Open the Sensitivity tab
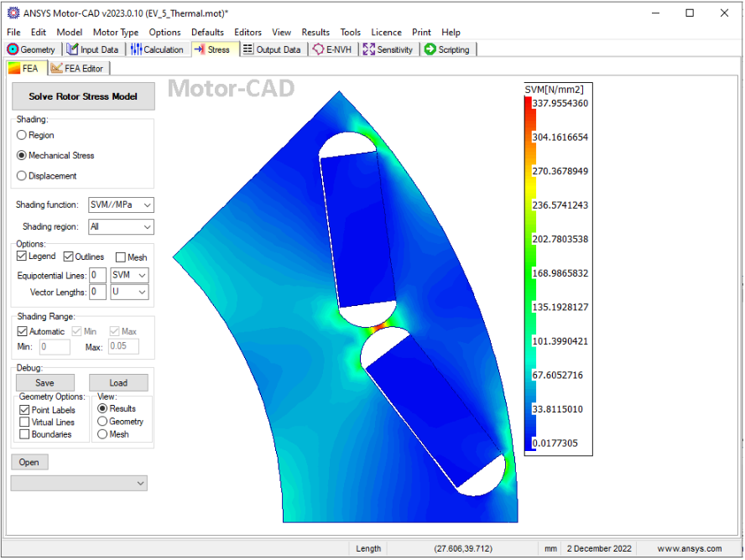Viewport: 745px width, 560px height. [388, 49]
